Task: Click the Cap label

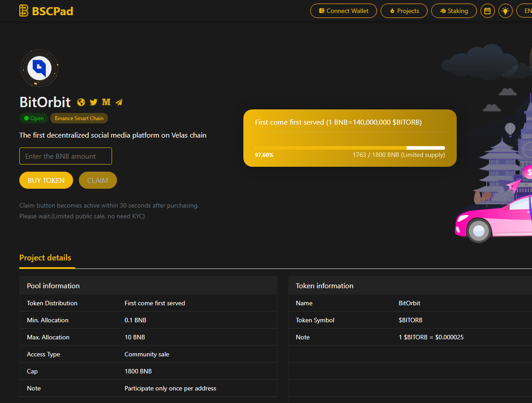Action: [32, 371]
